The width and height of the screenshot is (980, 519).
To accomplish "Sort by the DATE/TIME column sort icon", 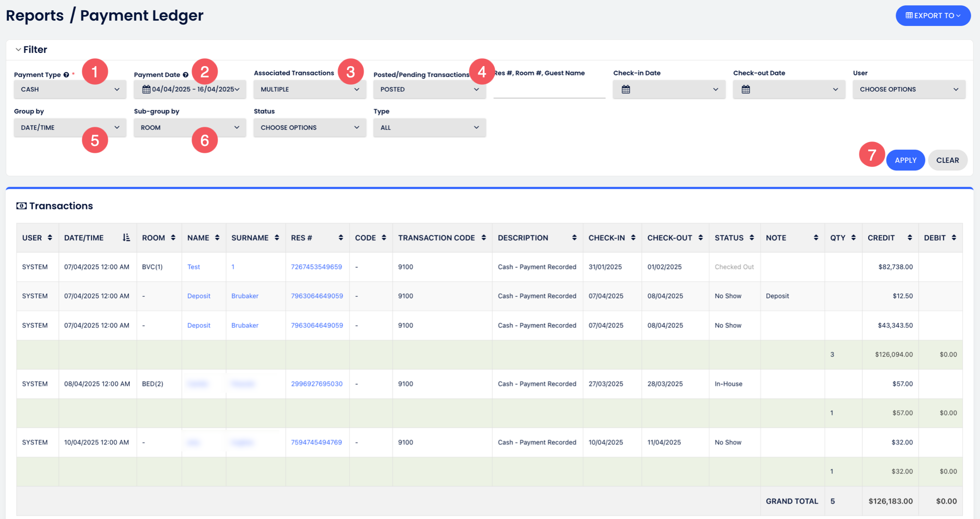I will 126,237.
